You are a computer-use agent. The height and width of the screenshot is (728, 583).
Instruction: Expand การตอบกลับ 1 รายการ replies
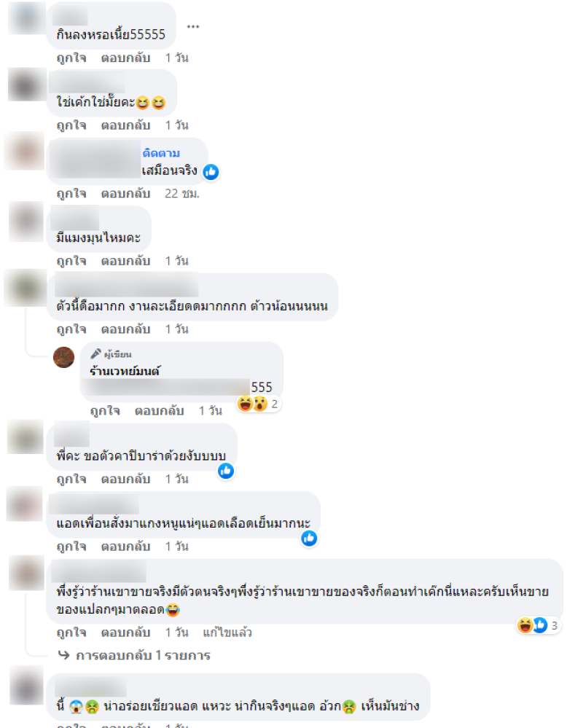click(x=143, y=655)
